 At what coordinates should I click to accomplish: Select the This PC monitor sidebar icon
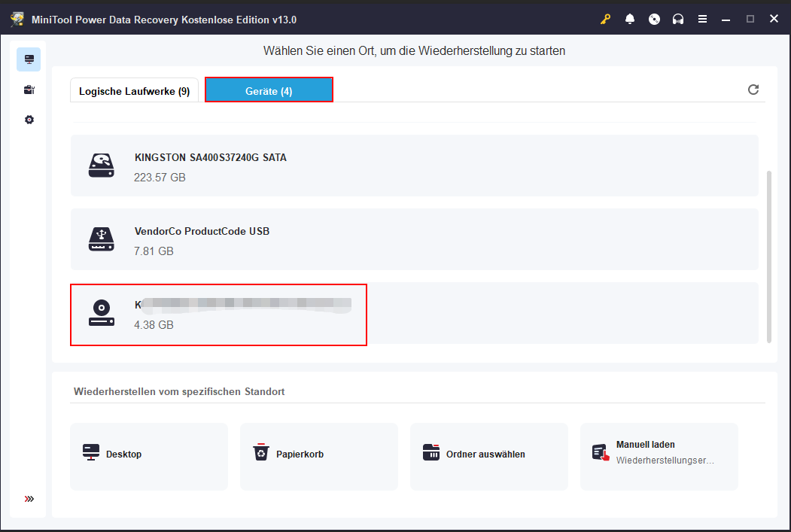tap(29, 59)
